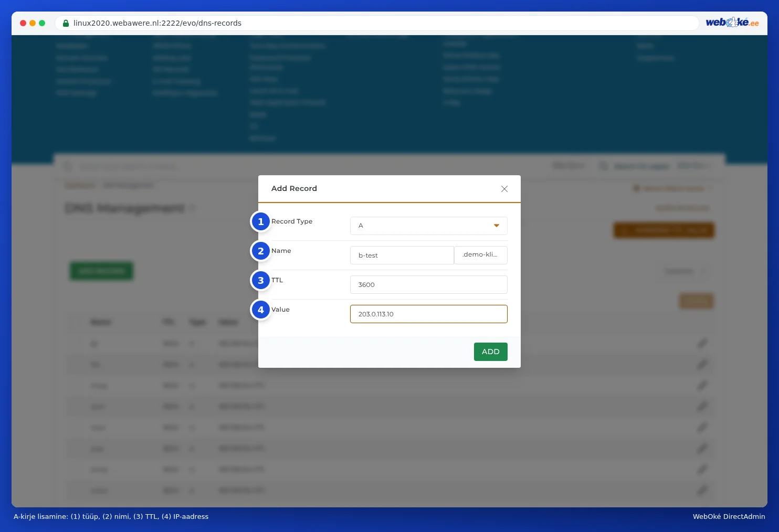Click the green ADD button

[491, 352]
